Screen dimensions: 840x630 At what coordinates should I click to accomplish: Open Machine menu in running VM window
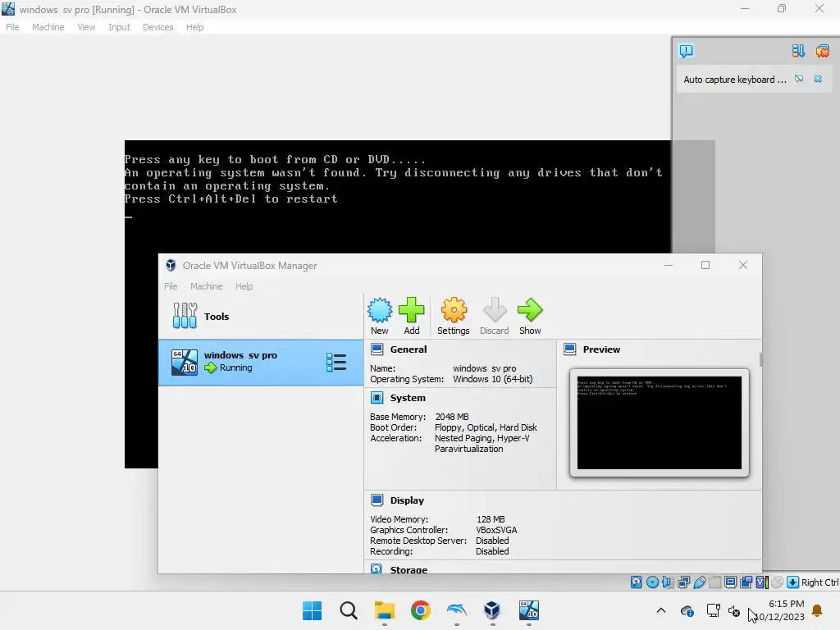48,27
